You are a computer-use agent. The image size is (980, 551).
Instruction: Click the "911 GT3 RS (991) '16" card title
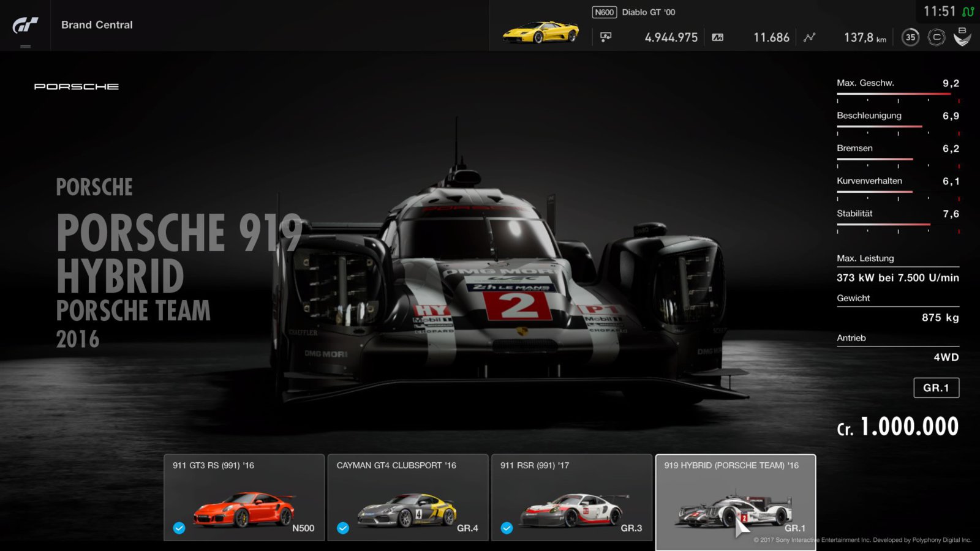coord(213,465)
